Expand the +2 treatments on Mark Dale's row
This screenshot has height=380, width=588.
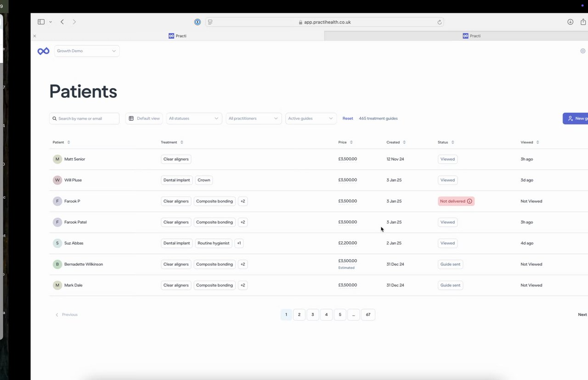pyautogui.click(x=243, y=285)
